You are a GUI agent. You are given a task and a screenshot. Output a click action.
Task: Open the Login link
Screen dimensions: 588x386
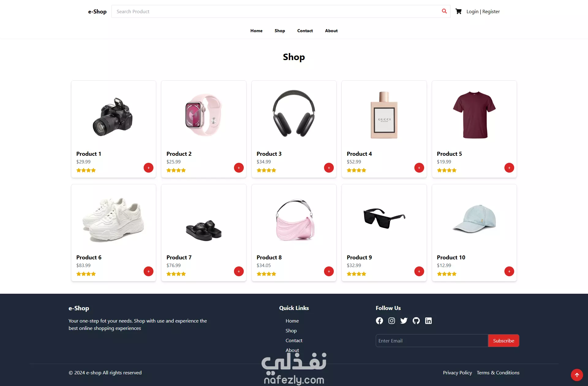[x=472, y=11]
